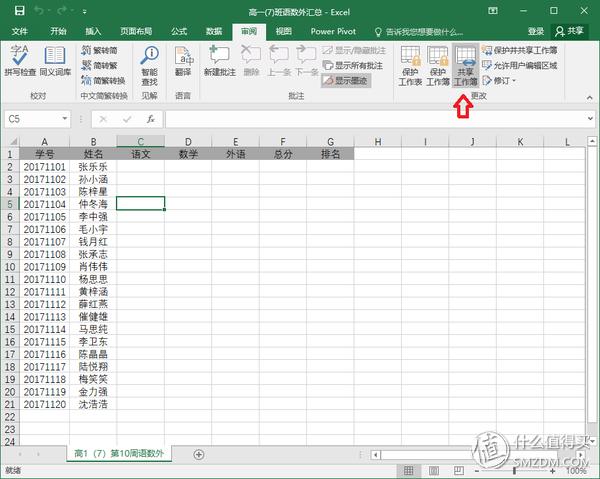Select row 5 header
This screenshot has width=600, height=479.
click(x=10, y=204)
